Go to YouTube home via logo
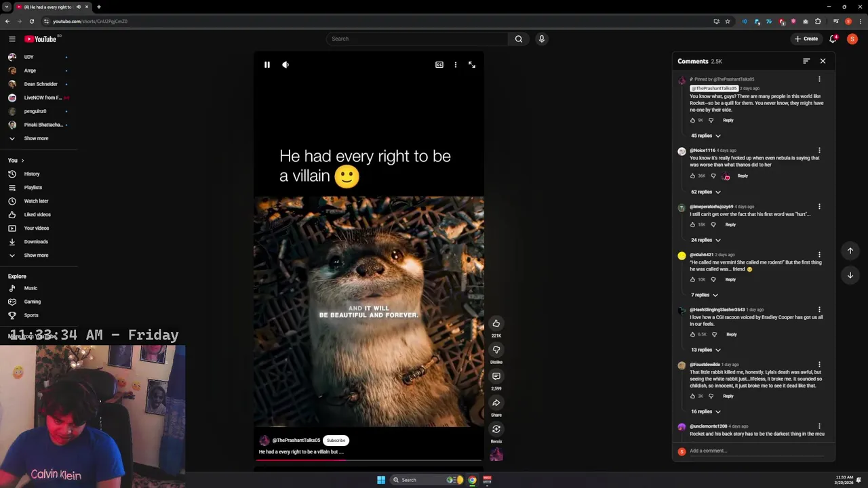The height and width of the screenshot is (488, 868). click(x=41, y=39)
